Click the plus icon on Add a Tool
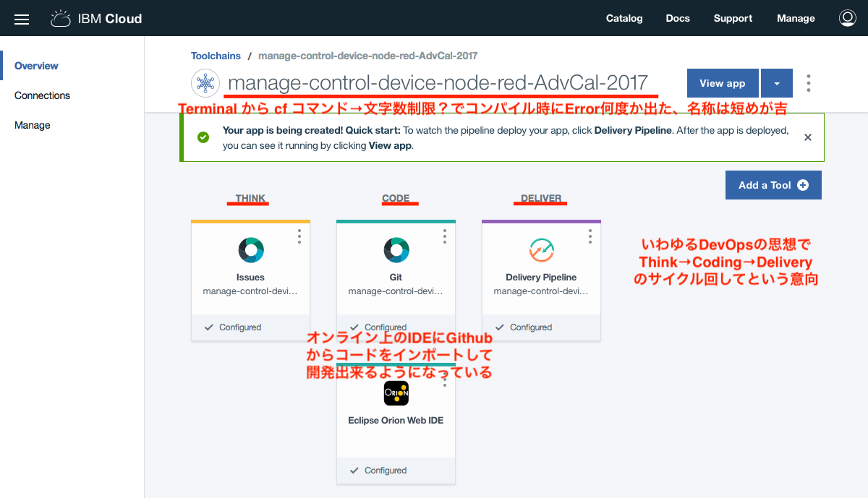 (801, 184)
